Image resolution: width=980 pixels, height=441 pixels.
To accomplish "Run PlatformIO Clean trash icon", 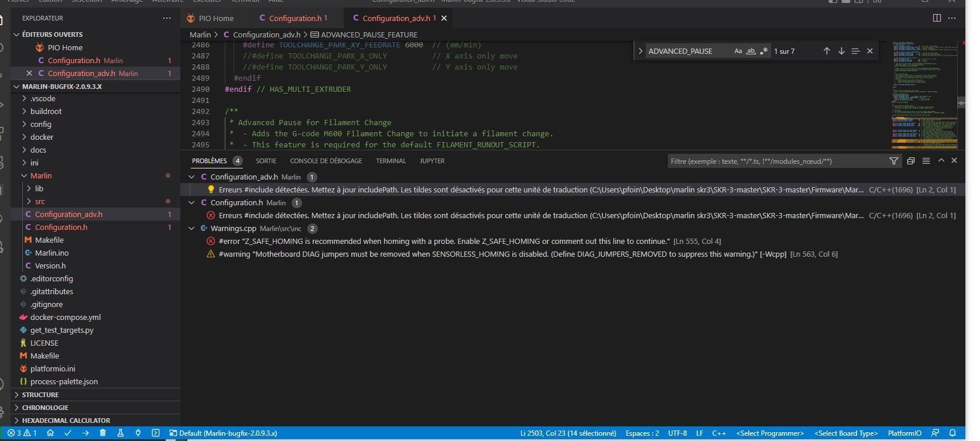I will point(103,433).
